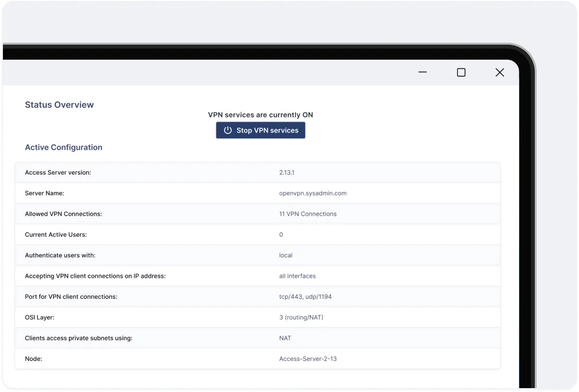579x392 pixels.
Task: Click the VPN services status message
Action: tap(260, 115)
